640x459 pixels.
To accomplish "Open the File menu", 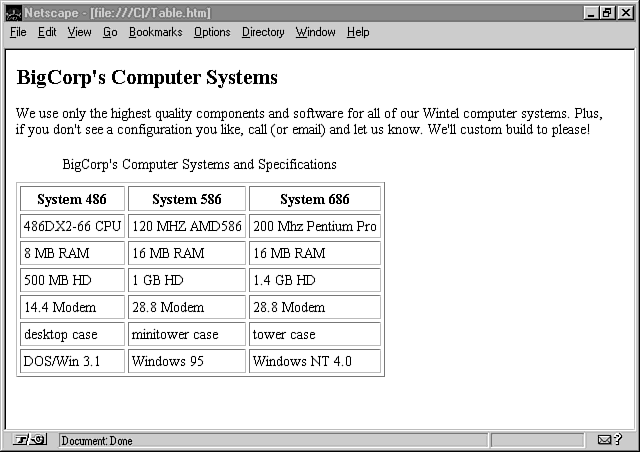I will point(18,32).
